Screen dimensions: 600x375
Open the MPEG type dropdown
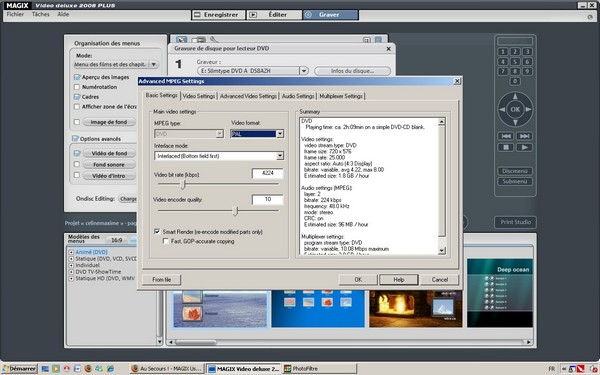[x=219, y=134]
